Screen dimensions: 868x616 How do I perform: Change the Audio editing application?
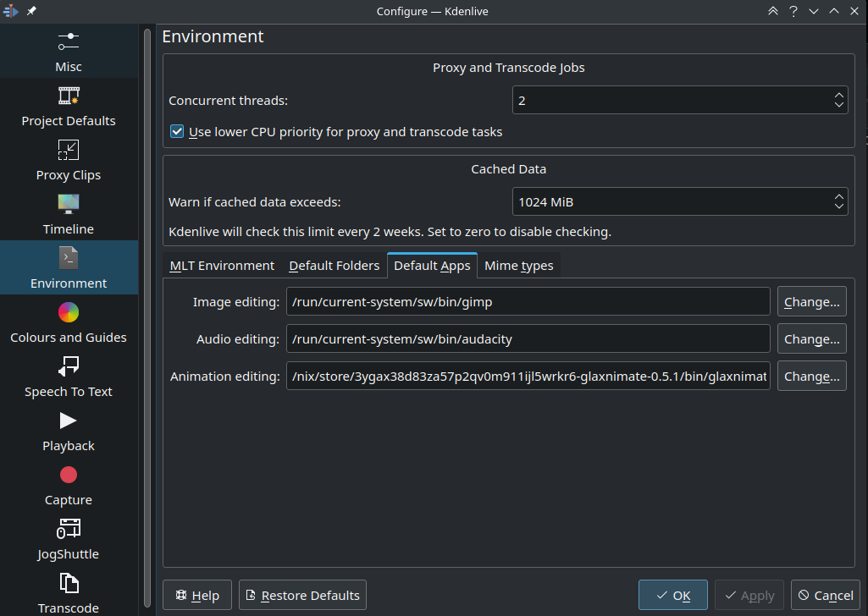coord(811,338)
